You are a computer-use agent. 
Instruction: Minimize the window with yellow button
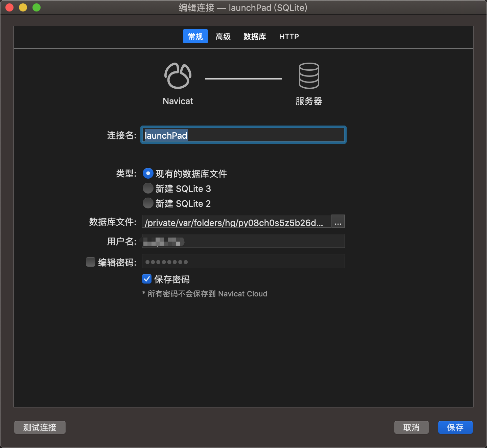pos(23,7)
